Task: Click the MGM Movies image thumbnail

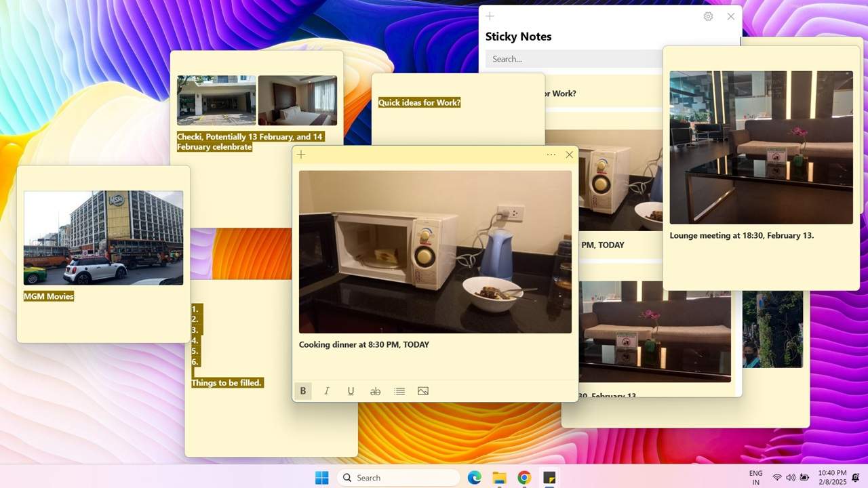Action: 103,238
